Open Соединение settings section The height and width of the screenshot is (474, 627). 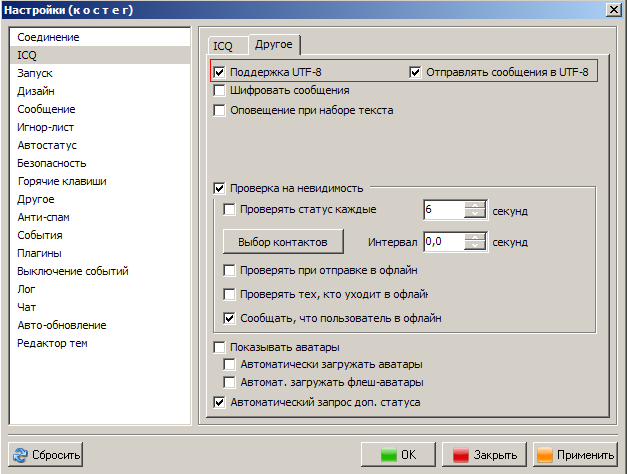pyautogui.click(x=100, y=37)
